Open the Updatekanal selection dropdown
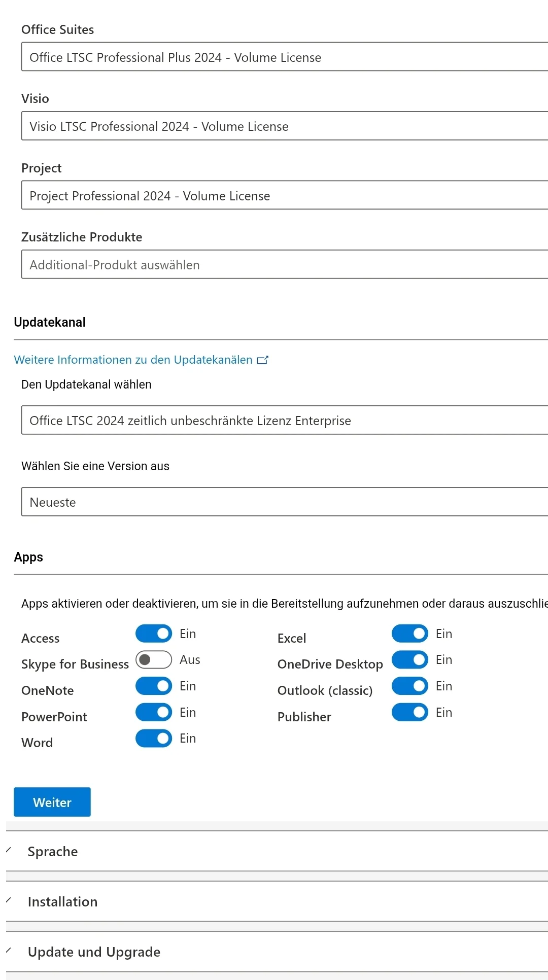The height and width of the screenshot is (980, 548). point(285,420)
